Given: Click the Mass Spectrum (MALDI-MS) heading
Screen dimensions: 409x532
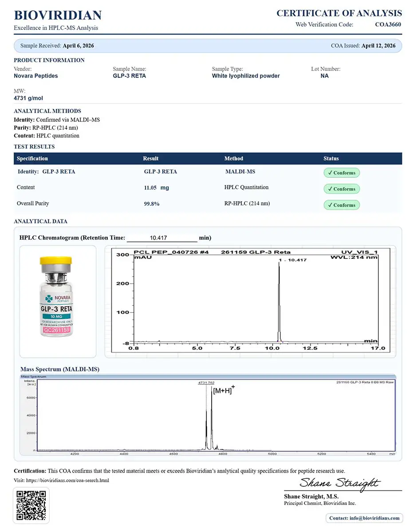Looking at the screenshot, I should point(60,369).
